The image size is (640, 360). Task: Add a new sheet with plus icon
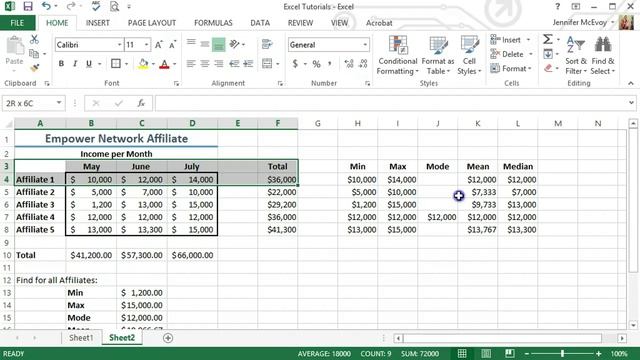coord(168,338)
